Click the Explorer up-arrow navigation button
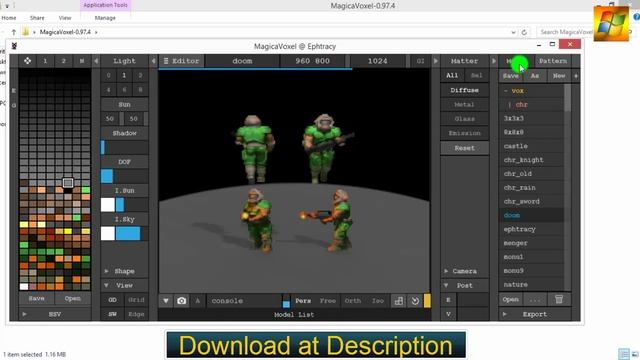The width and height of the screenshot is (640, 360). coord(13,32)
